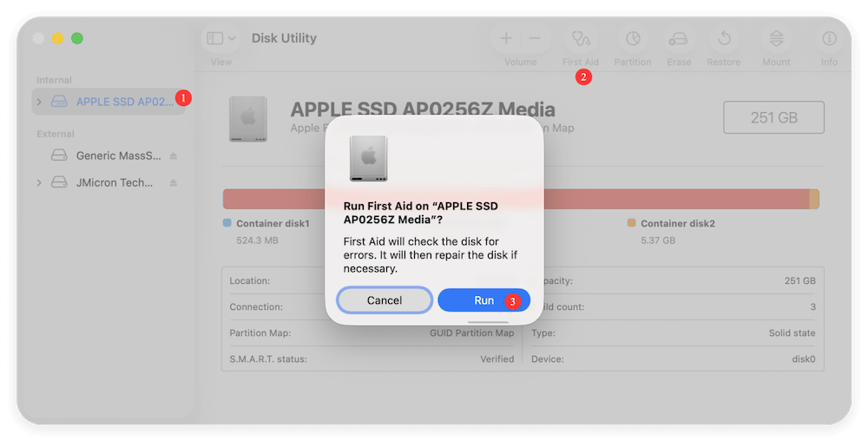This screenshot has height=441, width=868.
Task: Click the blue Container disk1 legend swatch
Action: click(x=227, y=223)
